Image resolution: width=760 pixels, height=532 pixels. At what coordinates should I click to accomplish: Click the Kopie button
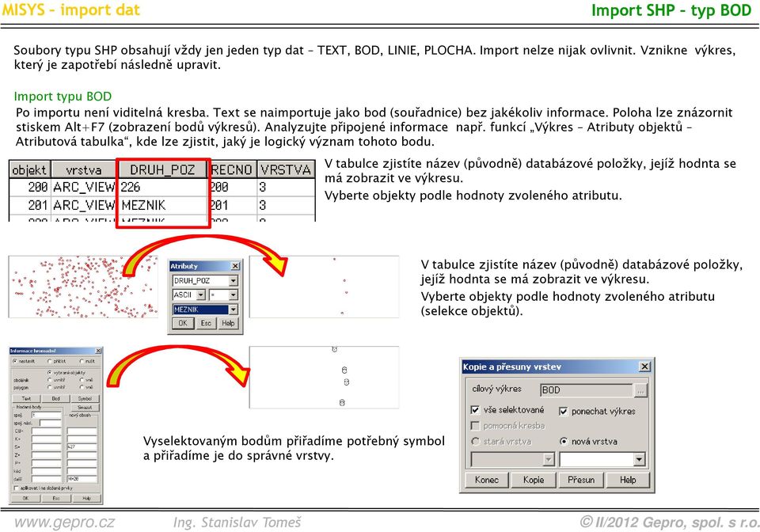click(x=534, y=480)
